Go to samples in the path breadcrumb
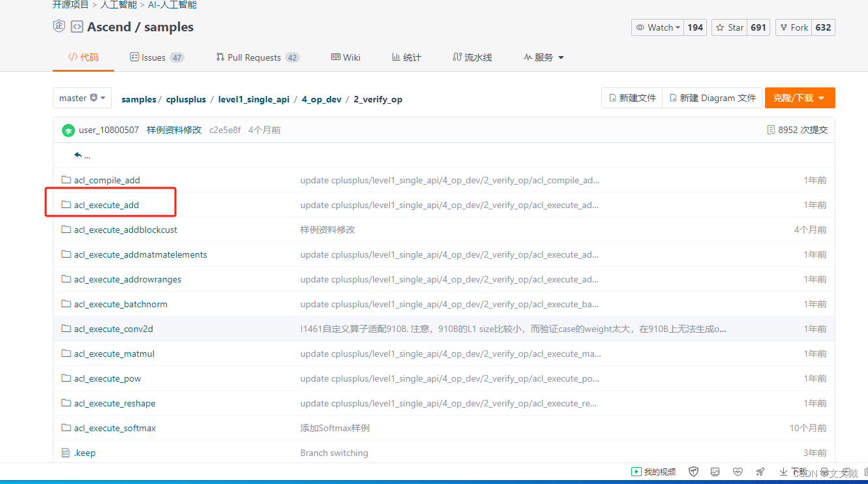868x484 pixels. click(x=139, y=99)
